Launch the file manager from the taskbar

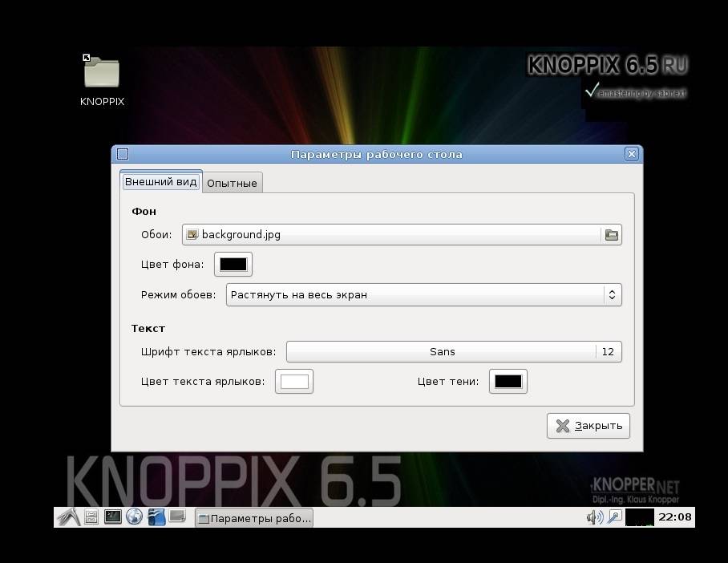point(91,517)
